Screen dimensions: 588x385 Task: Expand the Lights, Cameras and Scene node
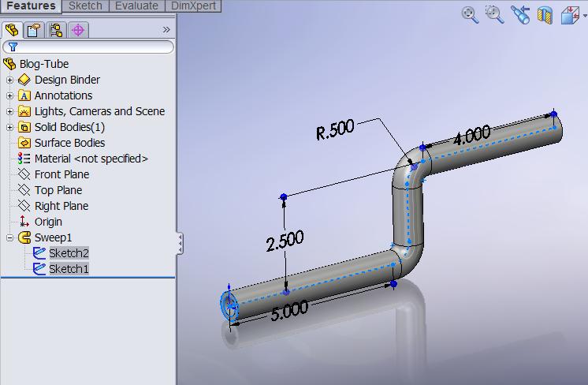coord(9,111)
